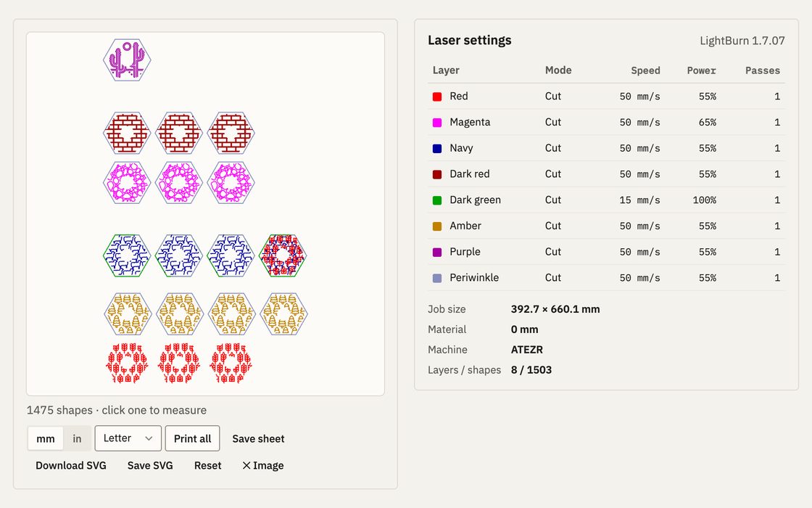Remove image with the × Image button
Viewport: 812px width, 508px height.
(262, 465)
